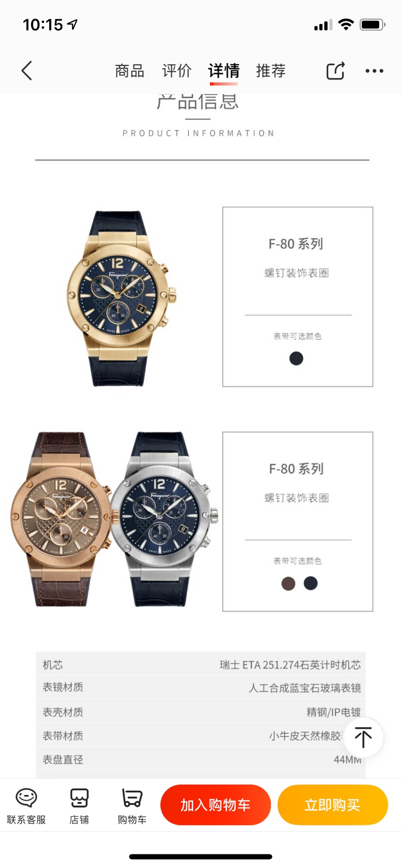Screen dimensions: 401x868
Task: Tap 加入购物车 add to cart button
Action: click(215, 805)
